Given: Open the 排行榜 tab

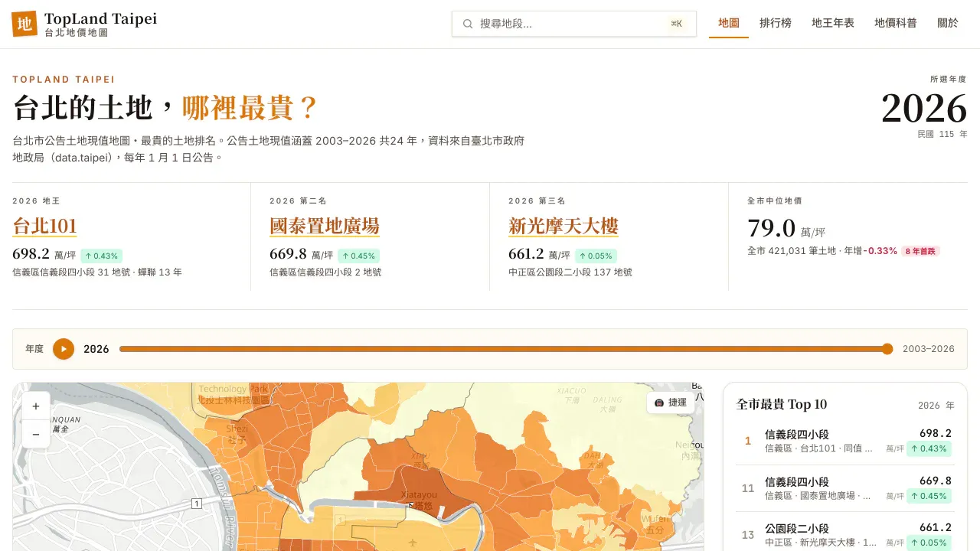Looking at the screenshot, I should [776, 23].
